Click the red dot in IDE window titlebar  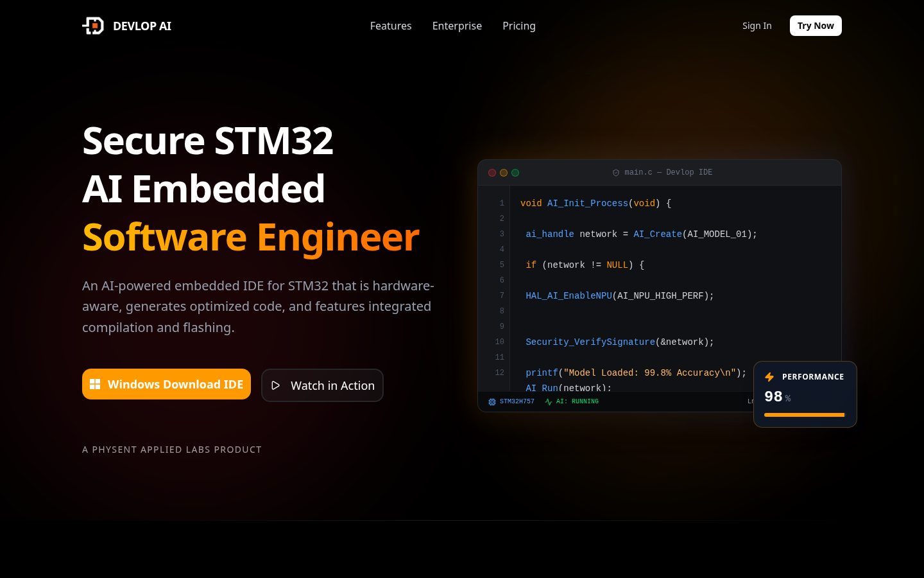click(492, 173)
